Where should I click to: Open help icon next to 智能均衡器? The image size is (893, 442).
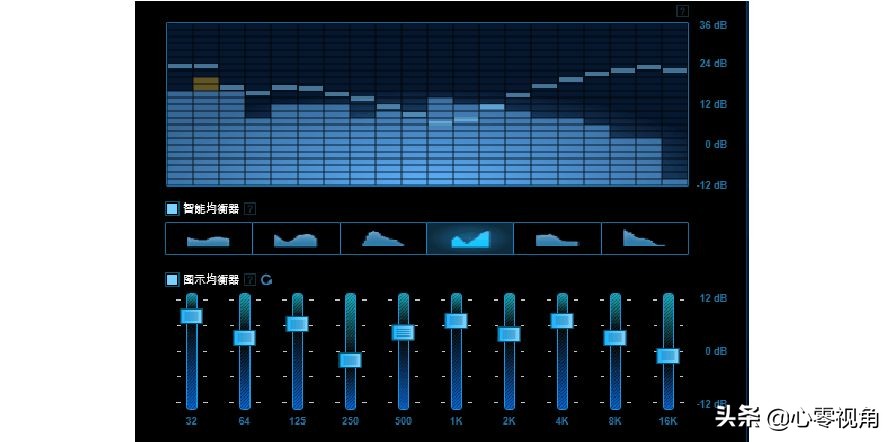[x=250, y=209]
